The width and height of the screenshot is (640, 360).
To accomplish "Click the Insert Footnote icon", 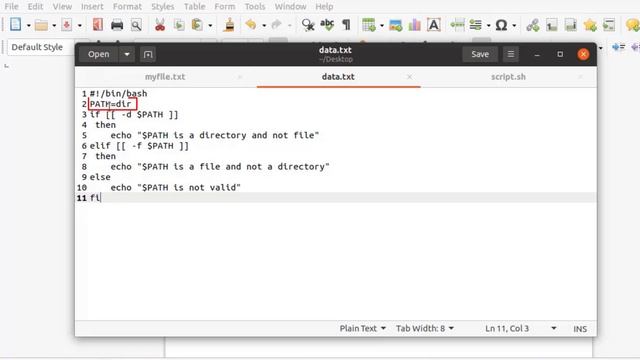I will pyautogui.click(x=551, y=25).
